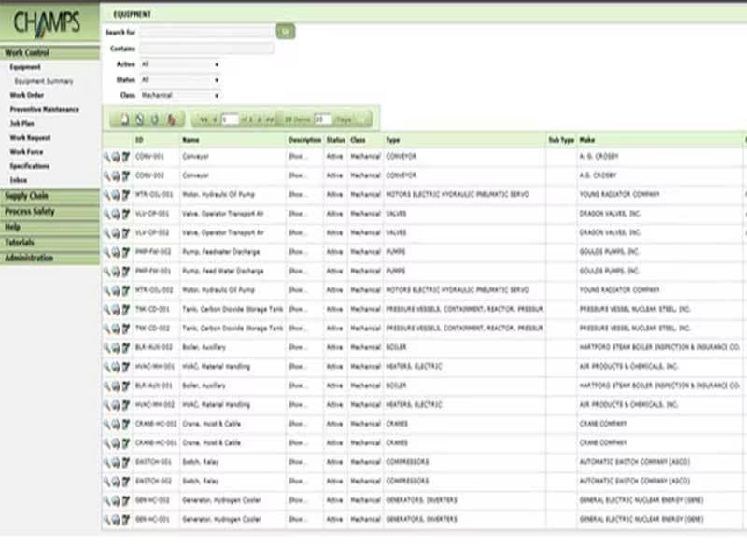Viewport: 747px width, 560px height.
Task: Open the Class dropdown set to Mechanical
Action: click(179, 96)
